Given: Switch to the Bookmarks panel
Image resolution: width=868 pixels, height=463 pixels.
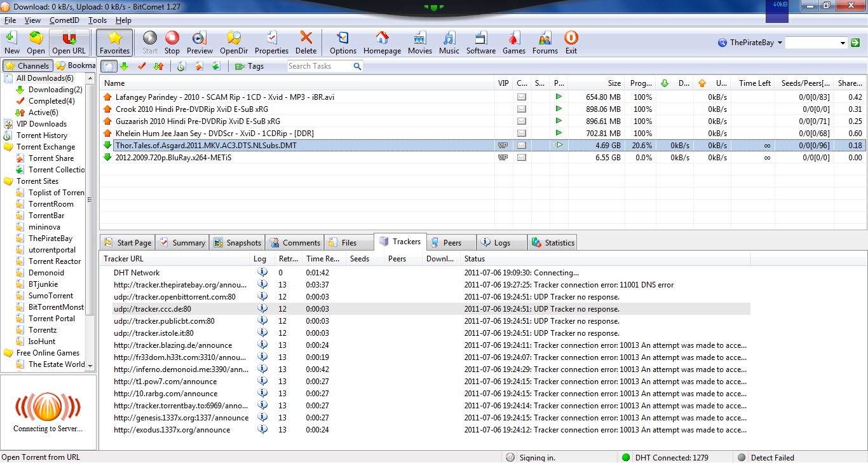Looking at the screenshot, I should coord(75,65).
